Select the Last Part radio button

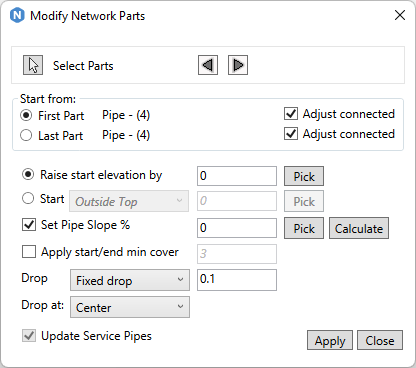[26, 135]
